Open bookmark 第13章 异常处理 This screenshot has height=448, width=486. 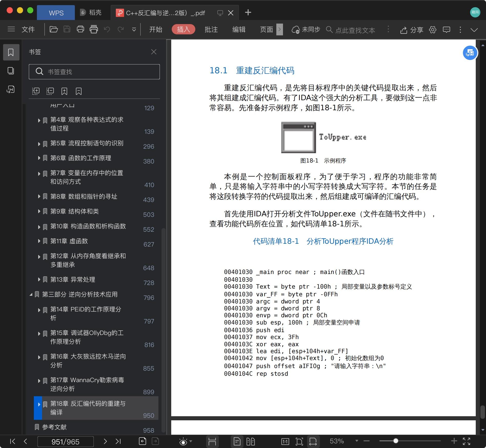pyautogui.click(x=73, y=279)
